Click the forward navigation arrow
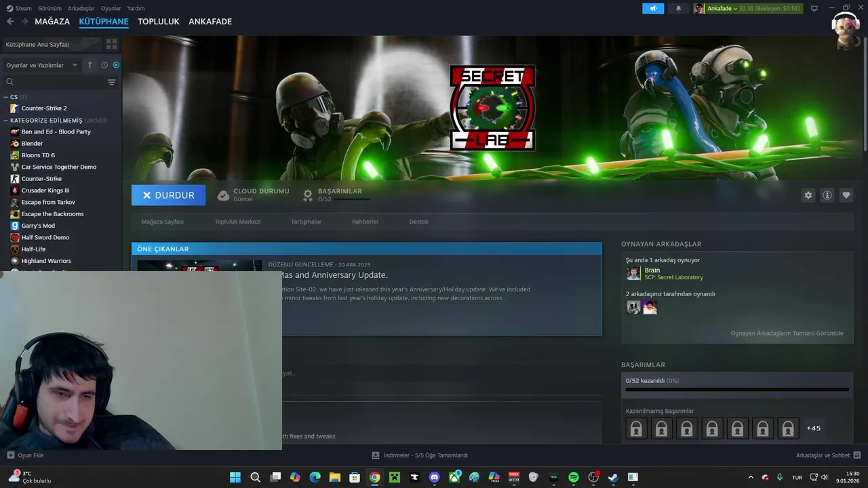 point(24,22)
